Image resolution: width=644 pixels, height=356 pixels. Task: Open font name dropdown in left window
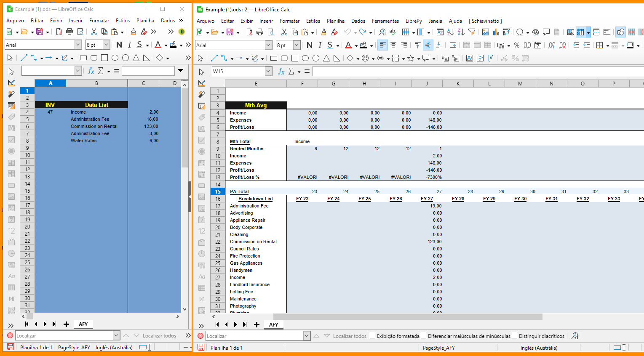(x=78, y=45)
